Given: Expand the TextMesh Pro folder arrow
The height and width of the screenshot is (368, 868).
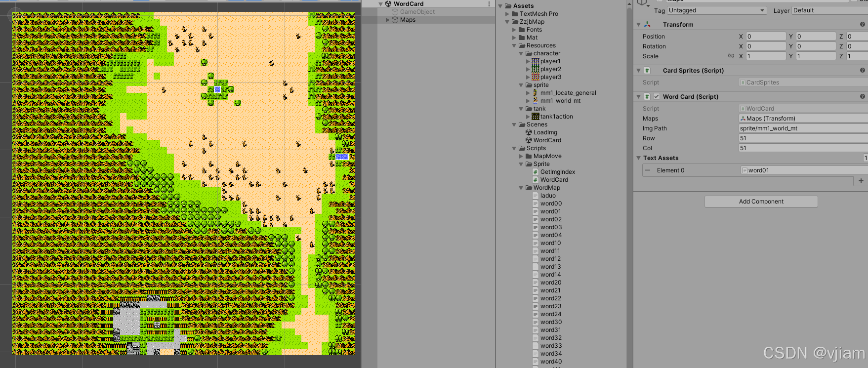Looking at the screenshot, I should (507, 14).
